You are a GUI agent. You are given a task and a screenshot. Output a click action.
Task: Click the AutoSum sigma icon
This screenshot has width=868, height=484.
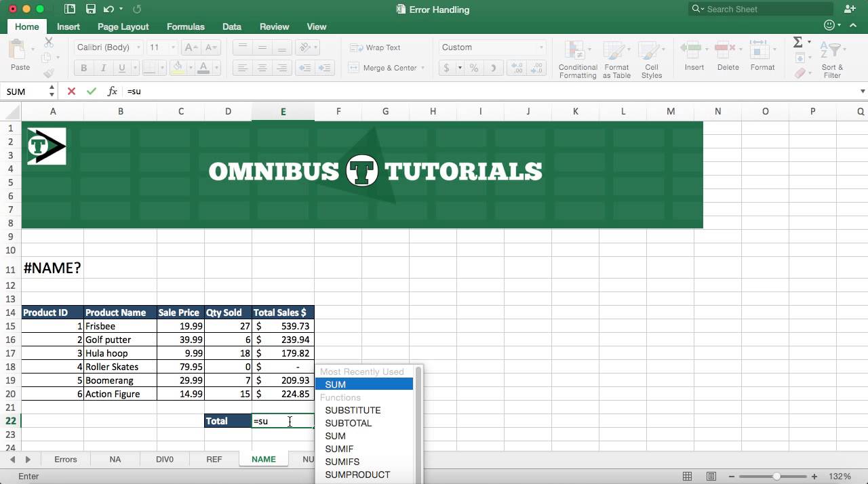coord(798,42)
